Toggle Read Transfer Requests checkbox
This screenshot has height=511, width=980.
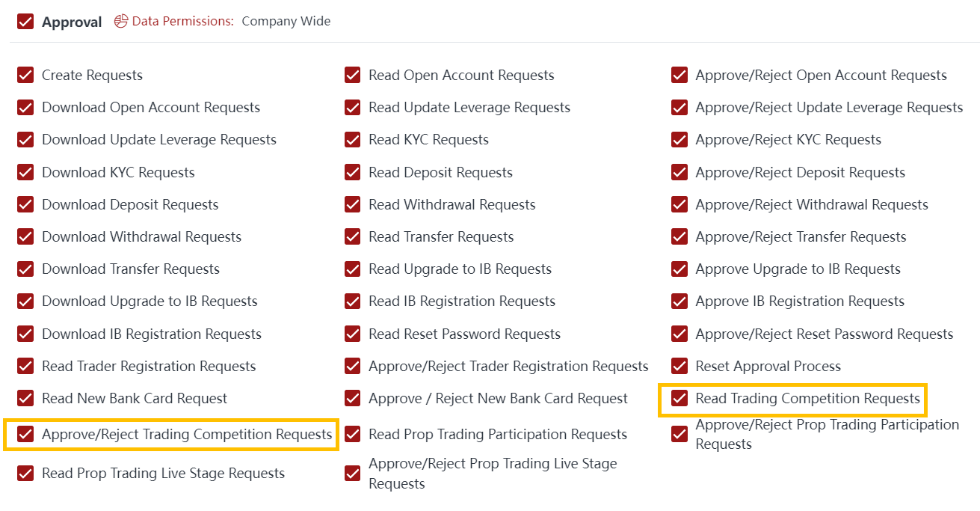[x=353, y=237]
